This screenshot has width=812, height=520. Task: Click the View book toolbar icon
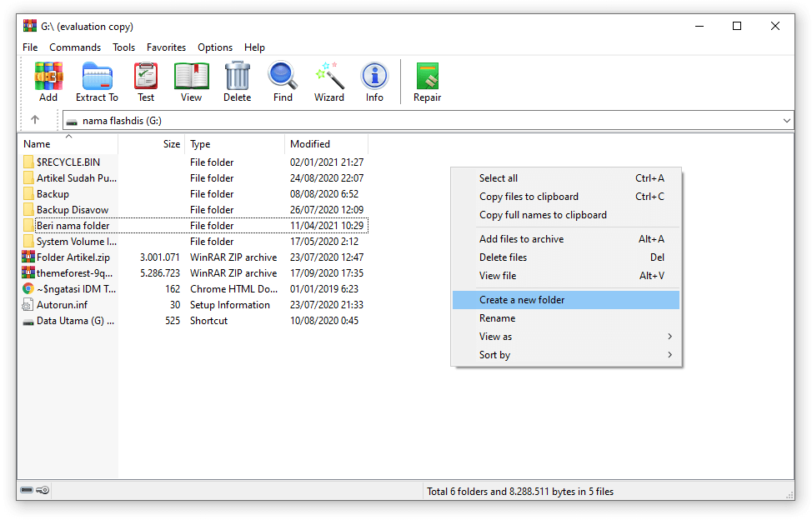(191, 77)
